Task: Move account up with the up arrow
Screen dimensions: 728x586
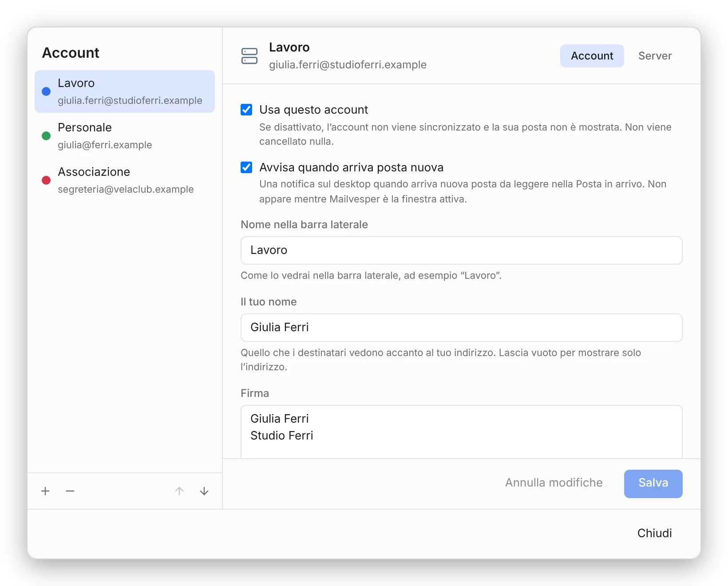Action: point(179,491)
